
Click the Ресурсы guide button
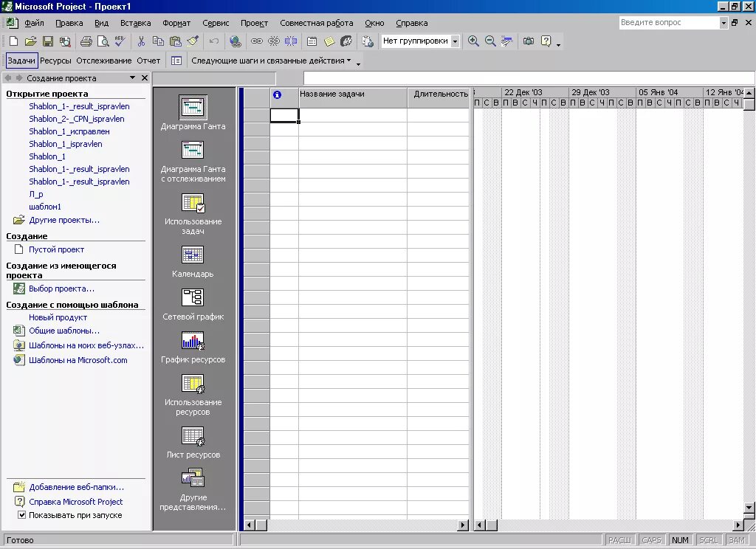pyautogui.click(x=55, y=61)
